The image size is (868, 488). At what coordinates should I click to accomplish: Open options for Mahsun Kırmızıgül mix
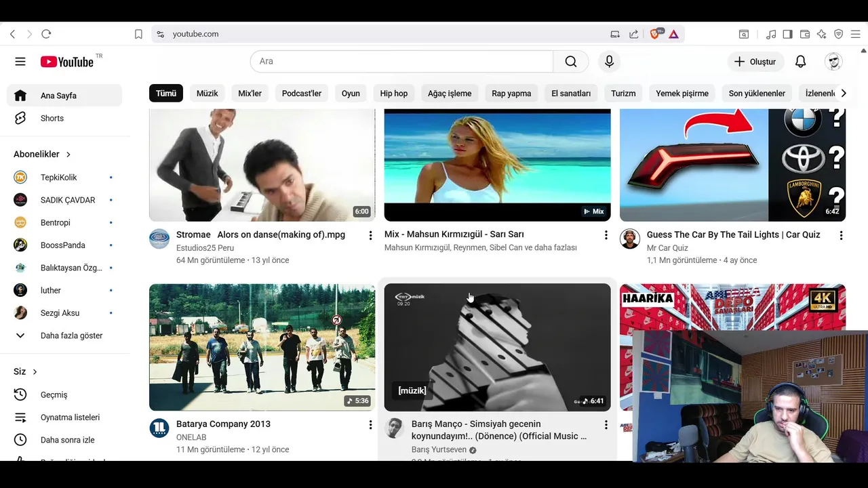[x=606, y=235]
